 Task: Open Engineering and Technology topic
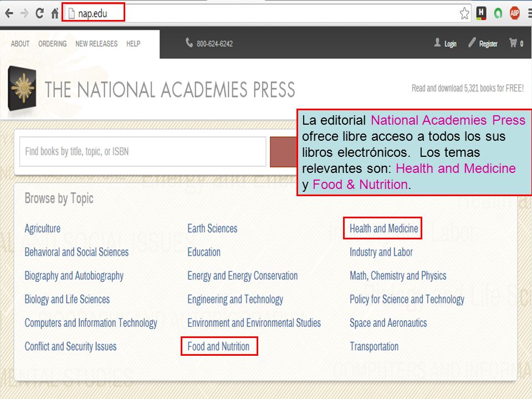coord(235,299)
